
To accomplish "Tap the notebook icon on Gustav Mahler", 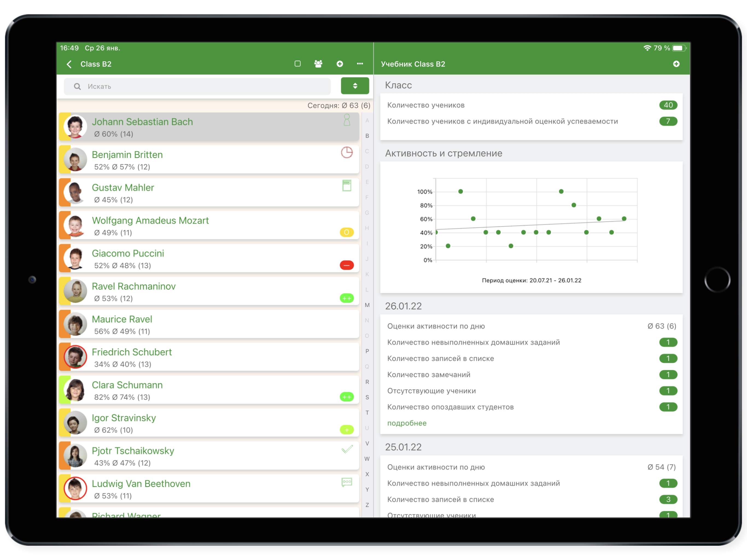I will point(346,185).
